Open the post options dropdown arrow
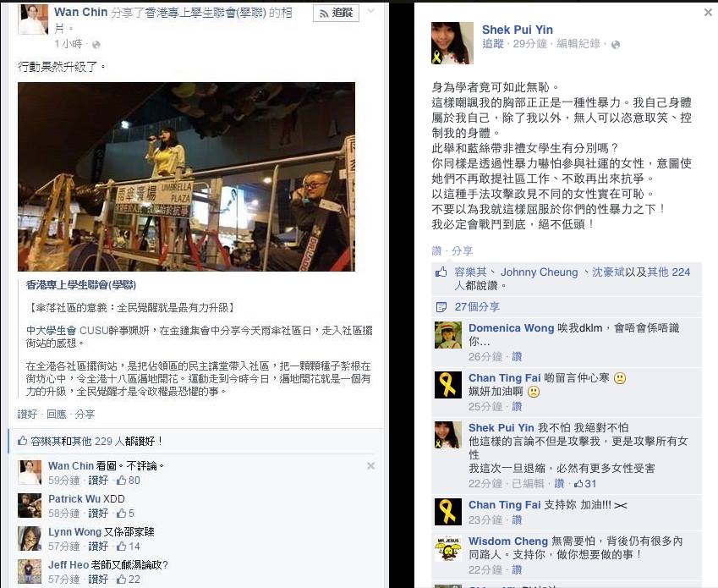This screenshot has height=588, width=718. 371,10
